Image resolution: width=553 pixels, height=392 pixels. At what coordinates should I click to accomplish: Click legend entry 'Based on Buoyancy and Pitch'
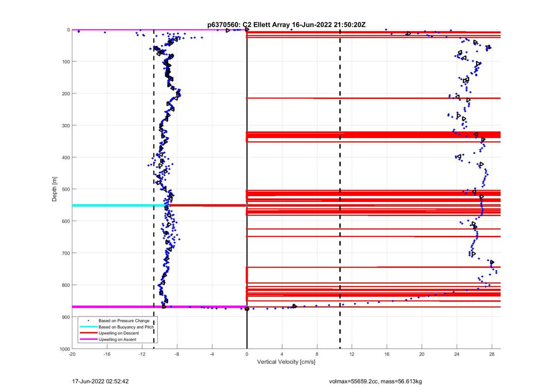[126, 327]
